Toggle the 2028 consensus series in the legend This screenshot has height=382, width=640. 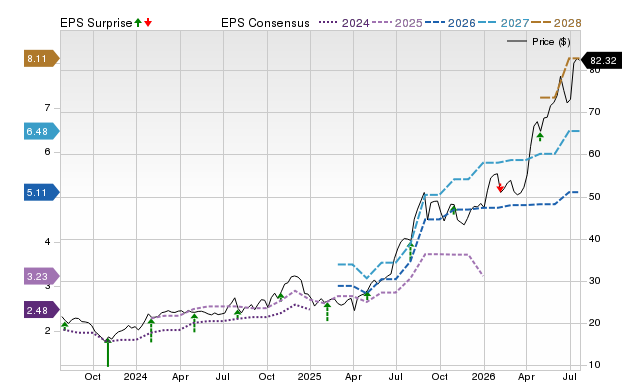(x=556, y=23)
